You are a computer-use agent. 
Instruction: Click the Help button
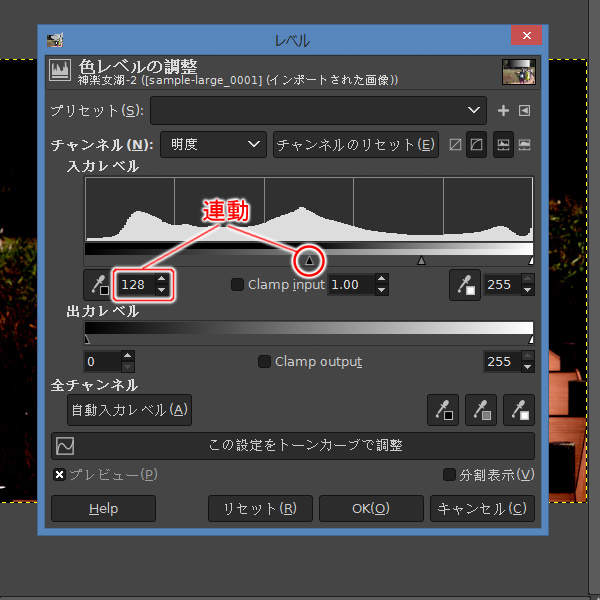coord(103,509)
